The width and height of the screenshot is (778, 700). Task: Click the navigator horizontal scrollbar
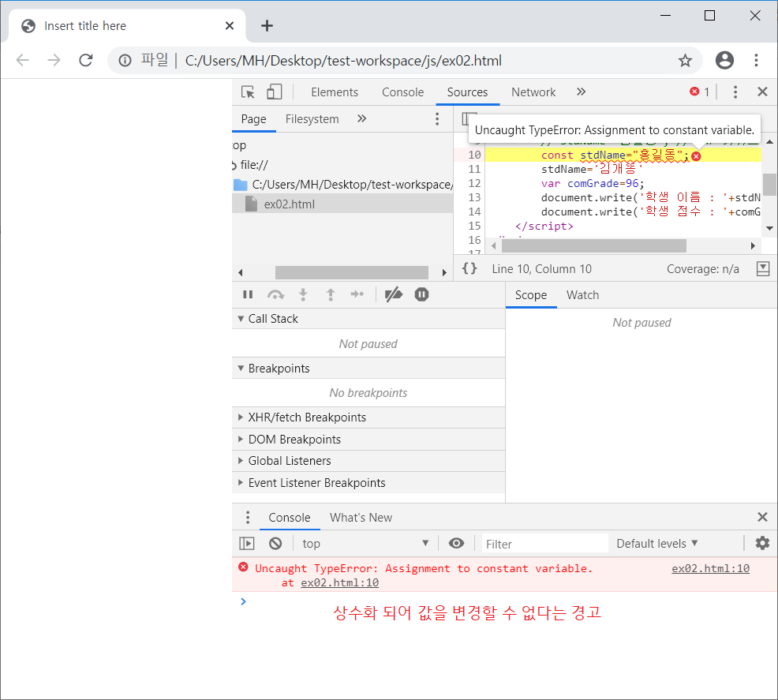(352, 272)
